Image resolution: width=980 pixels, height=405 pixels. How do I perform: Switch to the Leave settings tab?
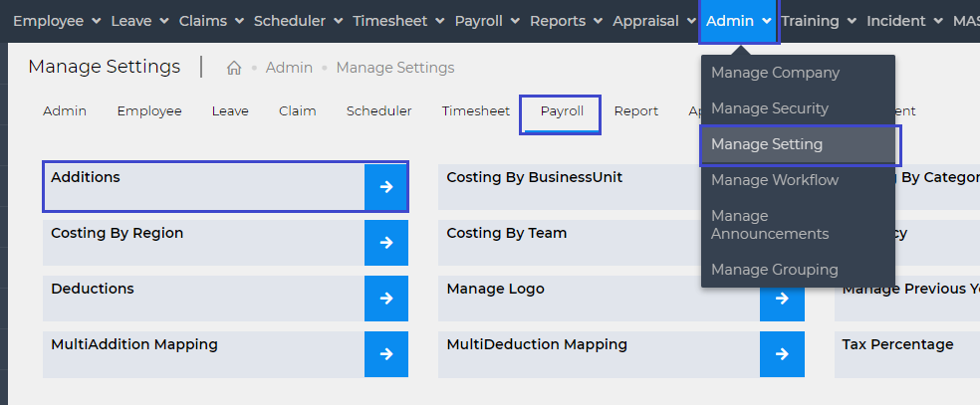[x=230, y=111]
